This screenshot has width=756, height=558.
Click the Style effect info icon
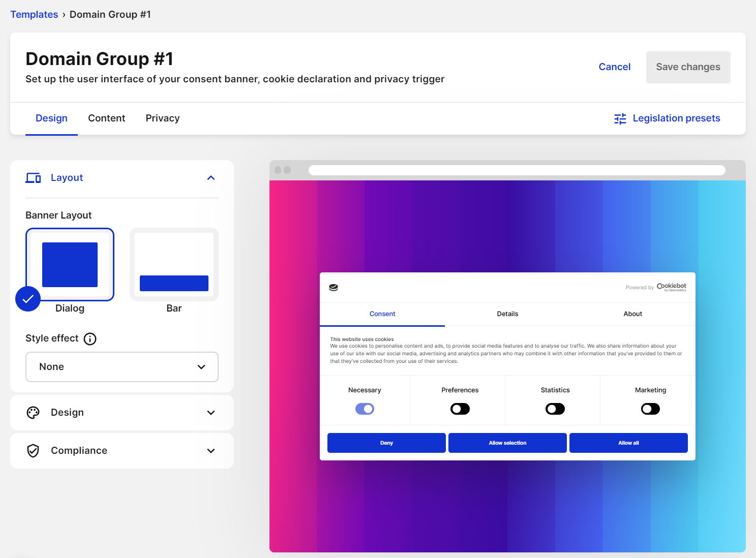(90, 339)
